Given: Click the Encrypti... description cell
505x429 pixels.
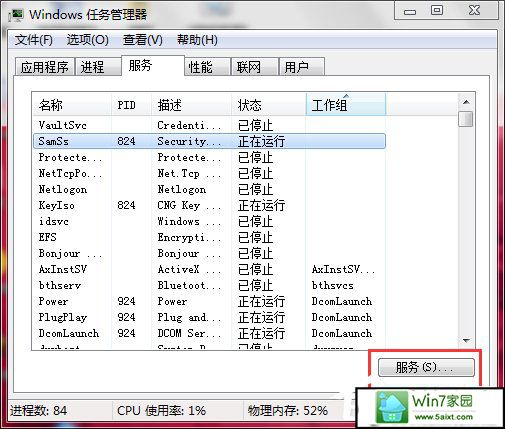Looking at the screenshot, I should point(189,237).
